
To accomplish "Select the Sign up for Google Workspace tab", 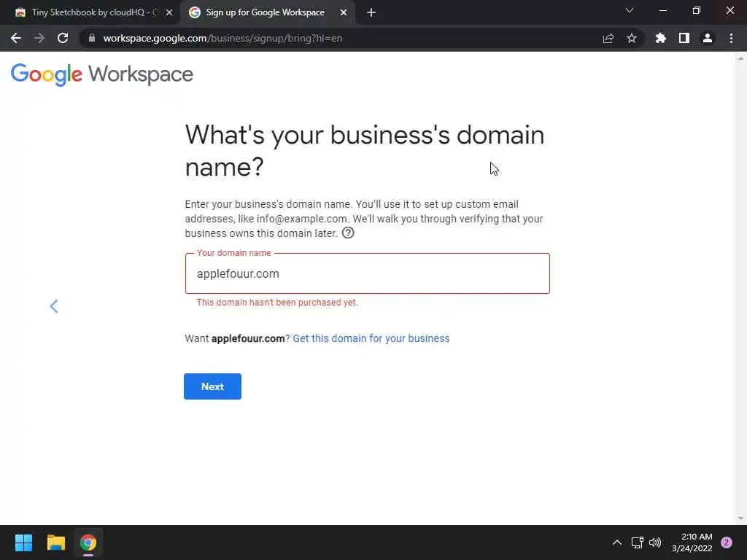I will click(x=265, y=12).
